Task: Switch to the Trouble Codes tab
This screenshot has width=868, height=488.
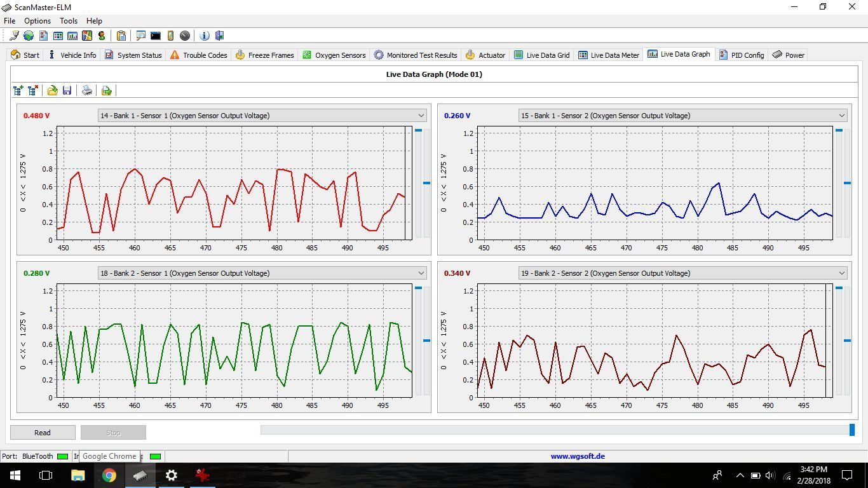Action: point(198,55)
